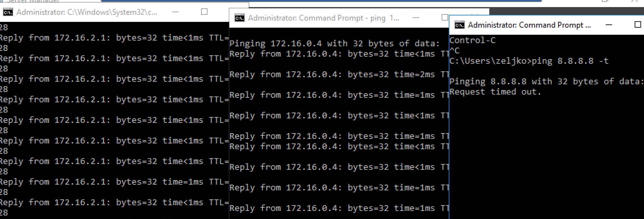The width and height of the screenshot is (644, 219).
Task: Click the Server Manager icon in the top-left corner
Action: pyautogui.click(x=3, y=2)
